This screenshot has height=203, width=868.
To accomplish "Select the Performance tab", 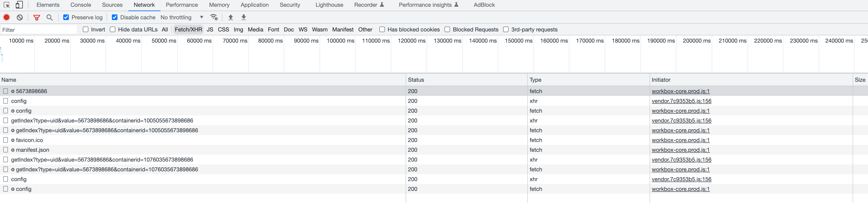I will (x=182, y=5).
